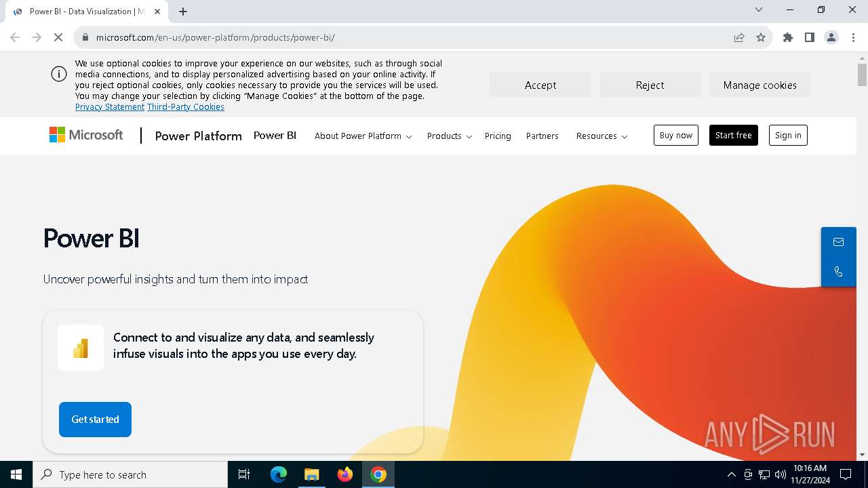
Task: Reject optional cookies
Action: [650, 85]
